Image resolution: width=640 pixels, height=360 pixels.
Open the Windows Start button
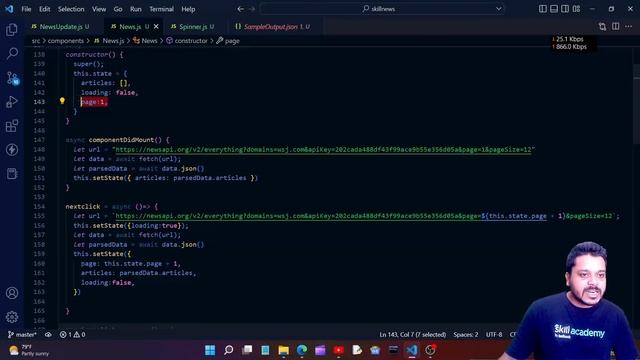(210, 350)
